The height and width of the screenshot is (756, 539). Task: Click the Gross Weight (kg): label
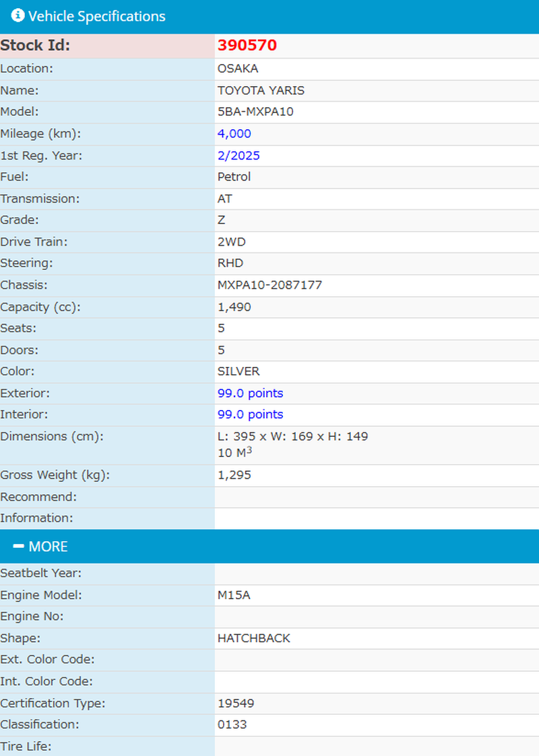[x=55, y=475]
